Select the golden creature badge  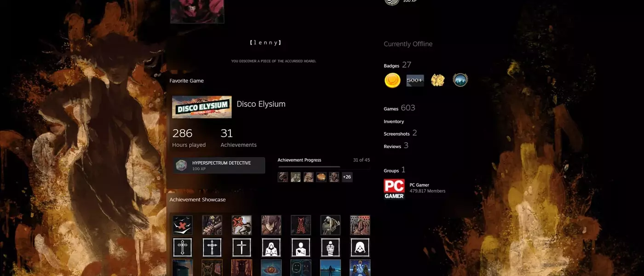point(437,80)
